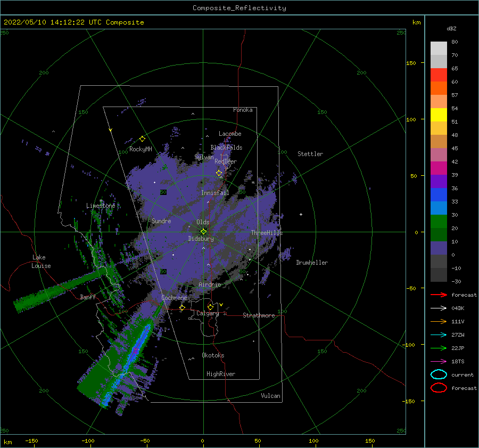Select the Sylvan label
The height and width of the screenshot is (448, 479).
point(204,157)
